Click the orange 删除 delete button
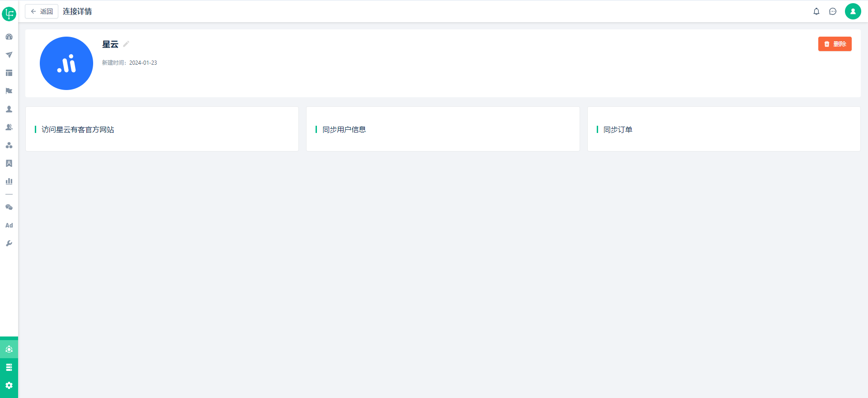This screenshot has width=868, height=398. pos(835,44)
